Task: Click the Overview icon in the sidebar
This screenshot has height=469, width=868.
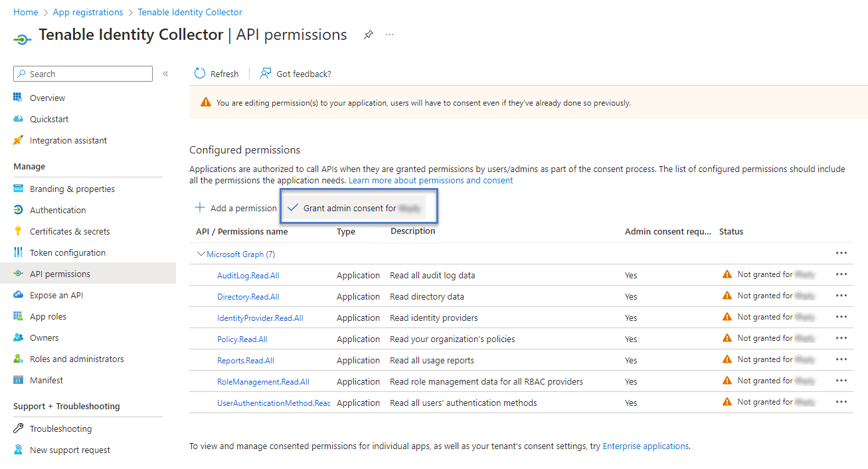Action: pos(18,98)
